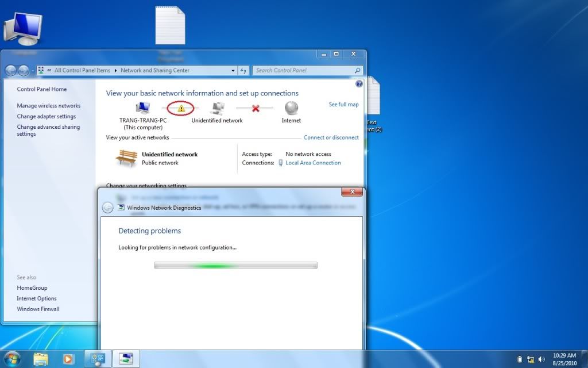This screenshot has width=588, height=368.
Task: Click the Unidentified network map icon
Action: click(x=218, y=109)
